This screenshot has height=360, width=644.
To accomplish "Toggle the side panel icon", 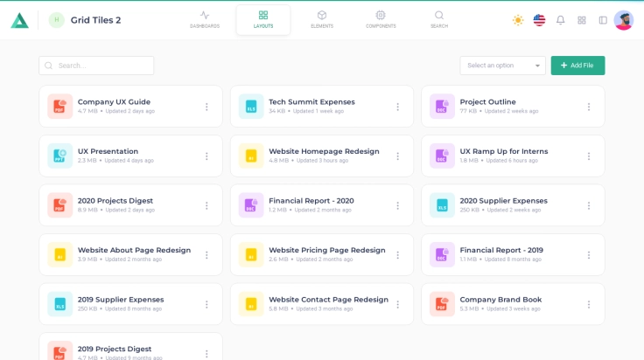I will [603, 20].
